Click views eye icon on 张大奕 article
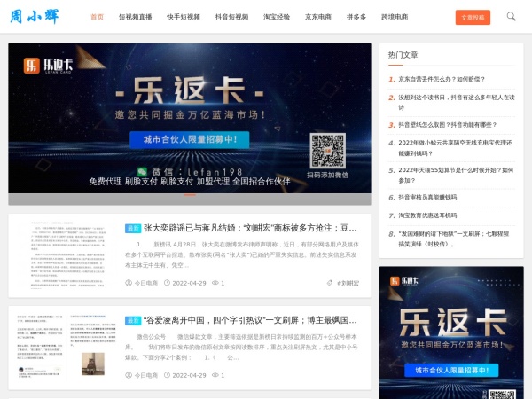The width and height of the screenshot is (532, 399). pos(215,283)
